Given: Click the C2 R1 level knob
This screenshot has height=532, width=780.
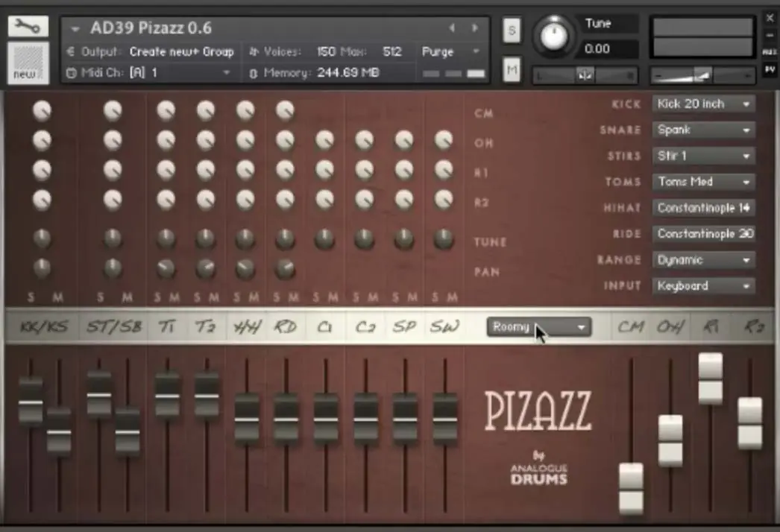Looking at the screenshot, I should pos(365,170).
